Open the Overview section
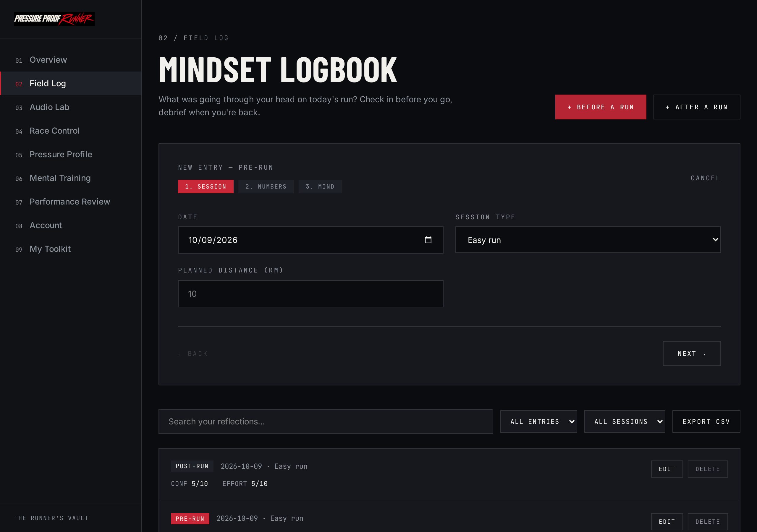The width and height of the screenshot is (757, 532). point(71,60)
